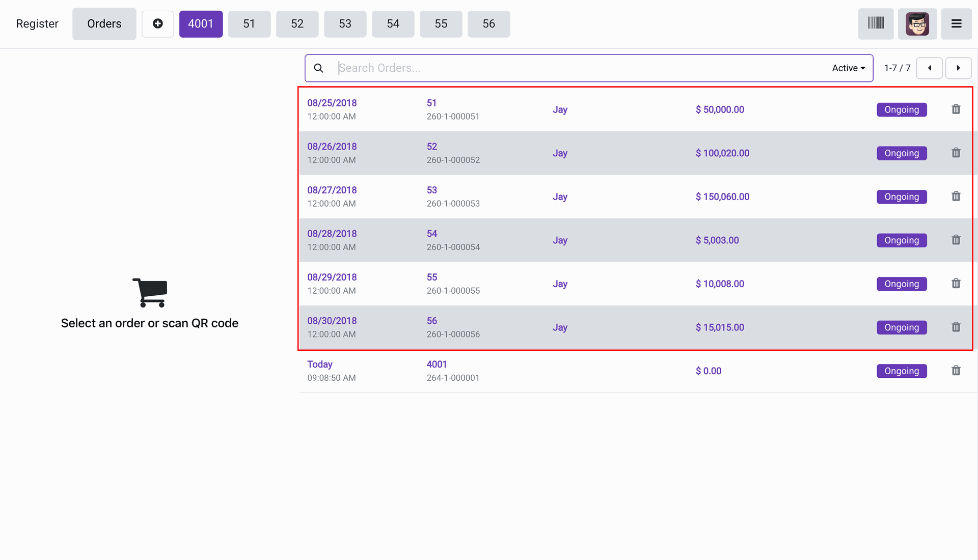This screenshot has height=560, width=978.
Task: Click Ongoing badge on order 4001
Action: coord(902,371)
